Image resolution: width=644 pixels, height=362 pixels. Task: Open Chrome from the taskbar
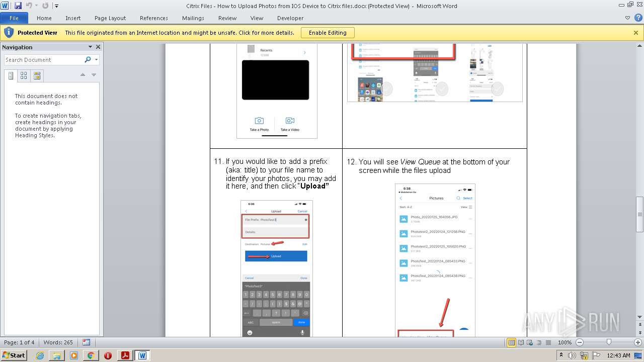[91, 355]
